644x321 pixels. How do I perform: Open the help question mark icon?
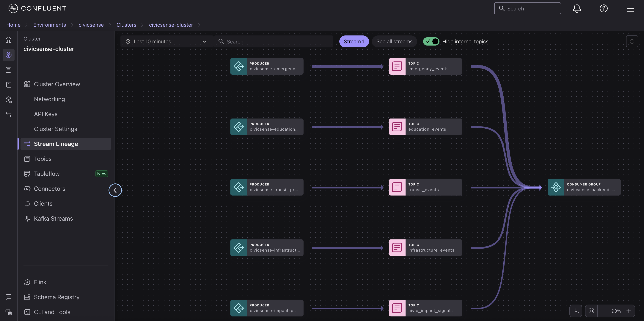(x=604, y=9)
